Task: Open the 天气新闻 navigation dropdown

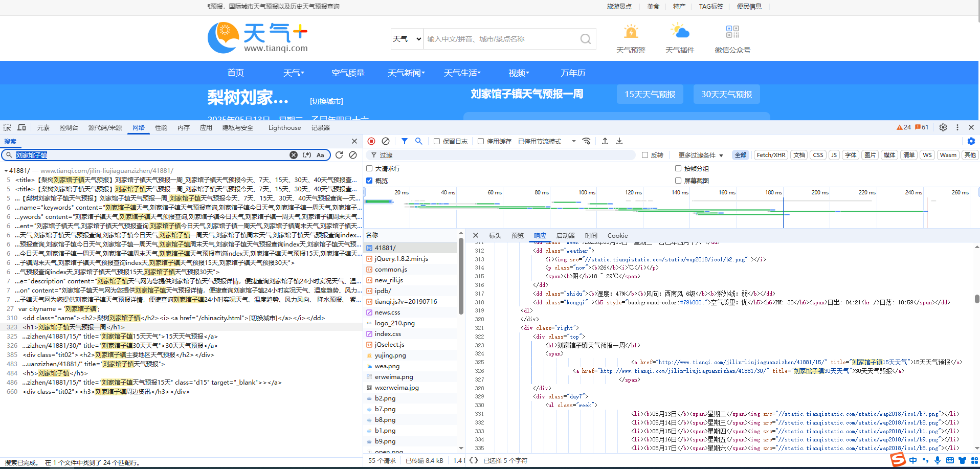Action: [406, 73]
